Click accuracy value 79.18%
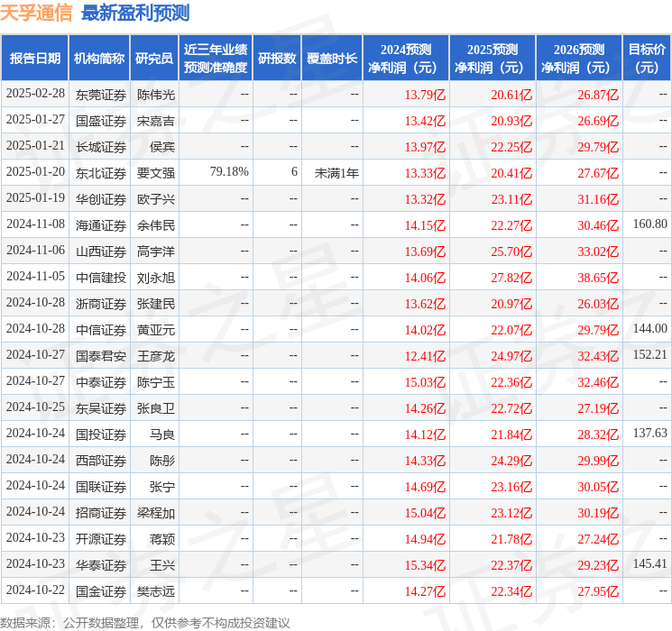 pyautogui.click(x=229, y=172)
